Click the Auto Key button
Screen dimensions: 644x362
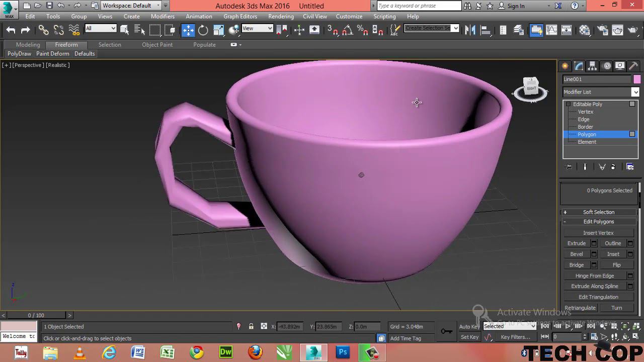[469, 327]
